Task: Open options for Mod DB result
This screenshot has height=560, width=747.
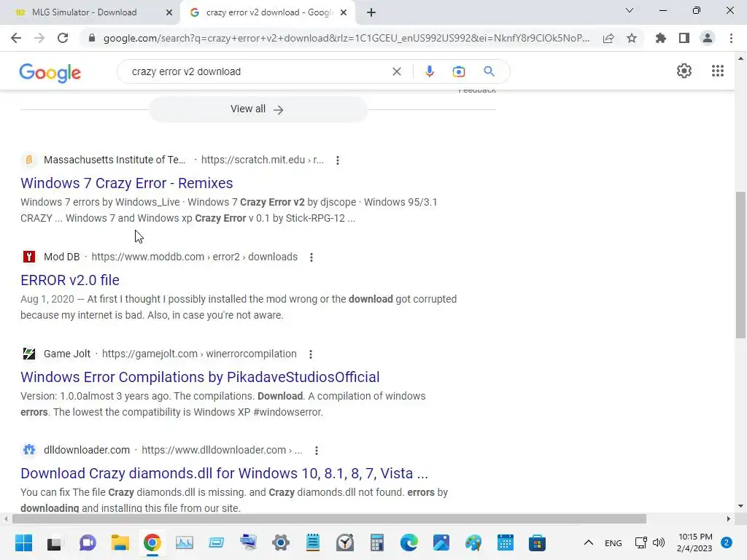Action: pyautogui.click(x=311, y=257)
